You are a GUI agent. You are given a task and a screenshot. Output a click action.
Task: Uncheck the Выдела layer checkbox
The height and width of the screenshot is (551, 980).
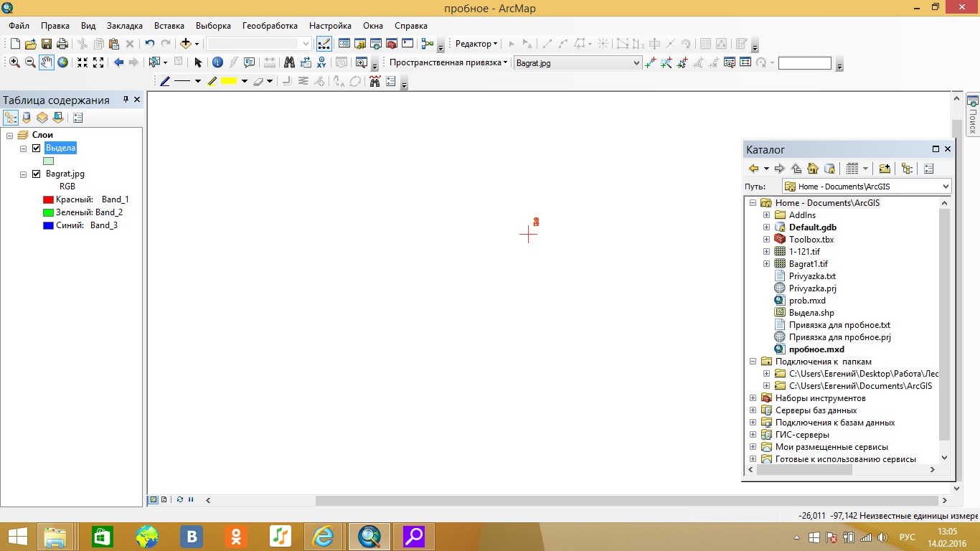(37, 148)
